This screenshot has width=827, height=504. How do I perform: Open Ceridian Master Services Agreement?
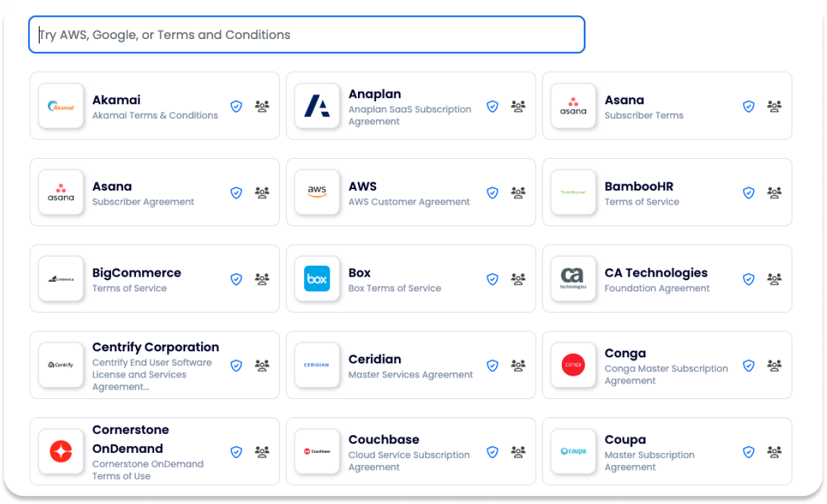(410, 375)
